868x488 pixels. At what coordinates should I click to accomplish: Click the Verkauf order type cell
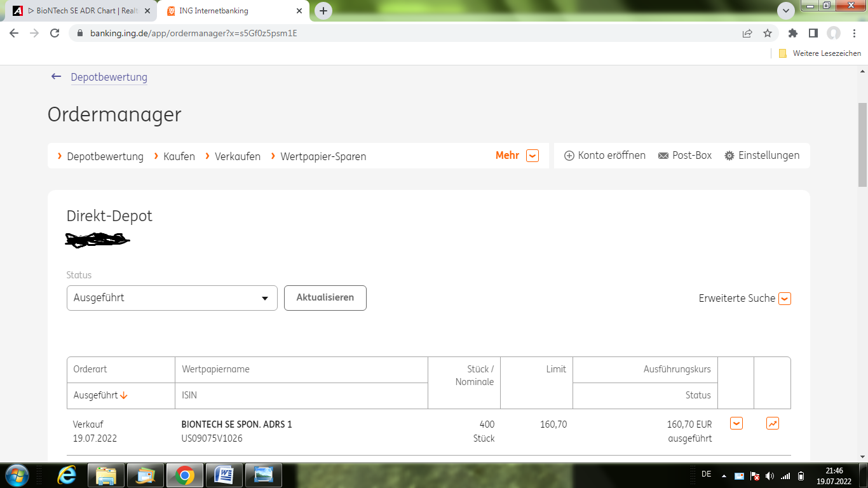click(x=88, y=424)
